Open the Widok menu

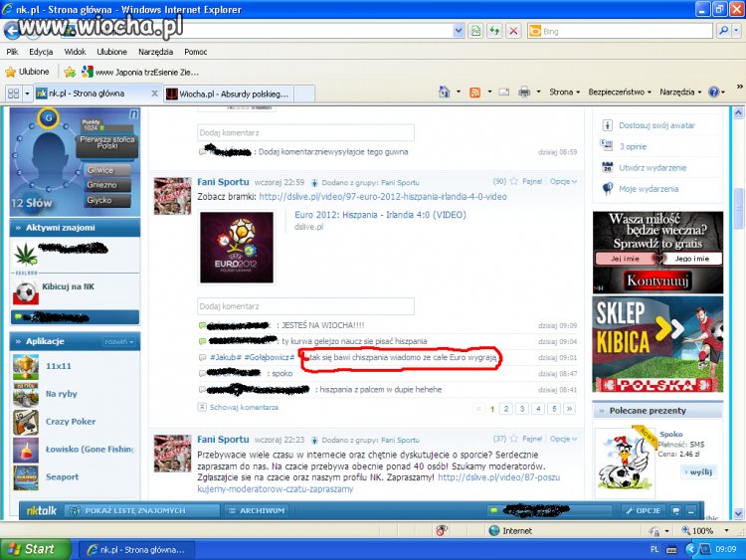pos(76,52)
